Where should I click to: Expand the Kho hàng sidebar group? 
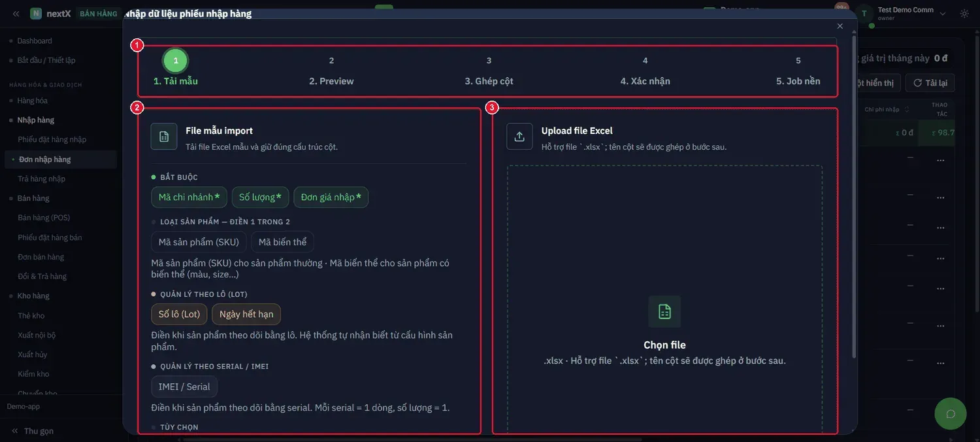(33, 296)
